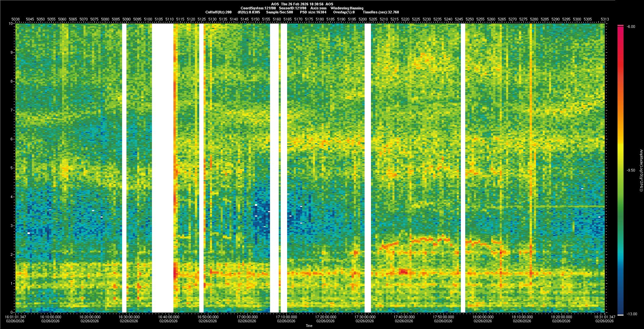Select the top axis label 5160
Image resolution: width=644 pixels, height=329 pixels.
[x=277, y=19]
